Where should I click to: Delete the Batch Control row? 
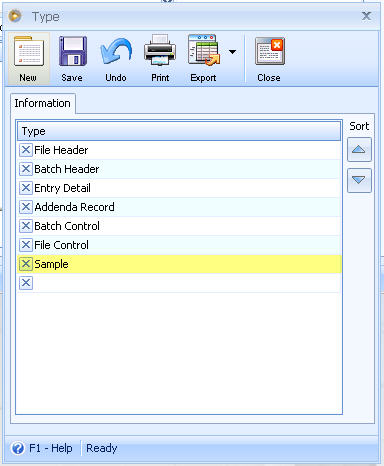pyautogui.click(x=26, y=226)
